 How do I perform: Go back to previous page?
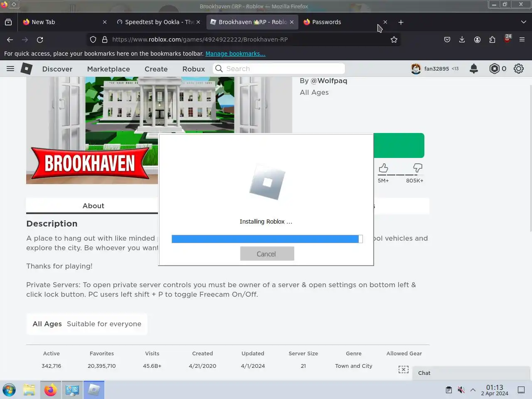click(x=10, y=39)
